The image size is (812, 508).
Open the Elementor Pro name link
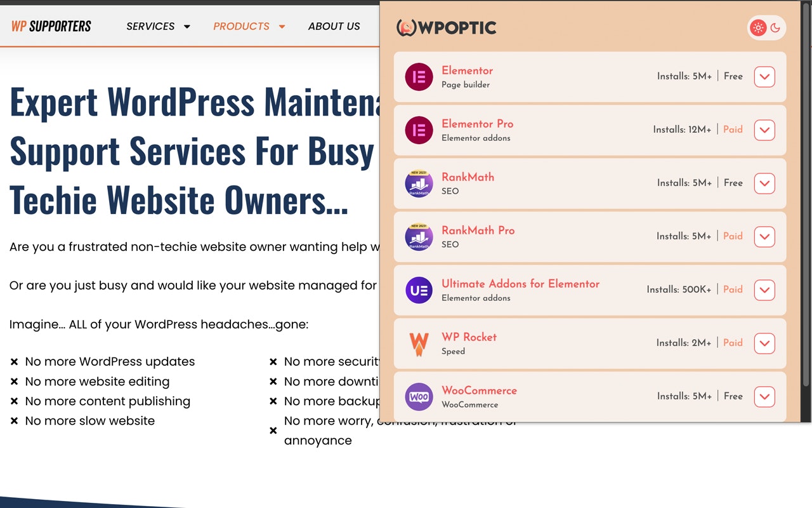tap(477, 124)
